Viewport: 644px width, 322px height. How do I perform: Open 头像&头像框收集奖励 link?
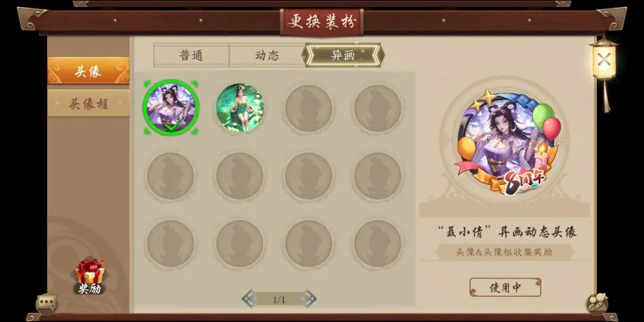[x=504, y=252]
